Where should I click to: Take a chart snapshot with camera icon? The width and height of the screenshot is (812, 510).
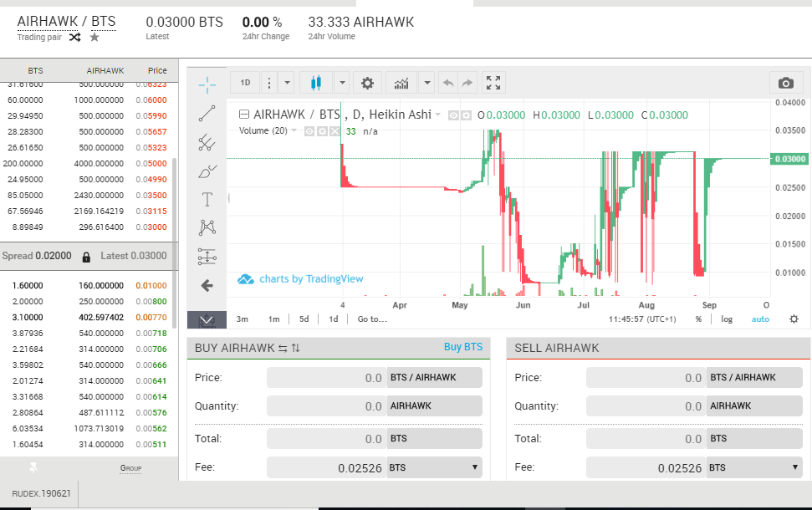[785, 83]
